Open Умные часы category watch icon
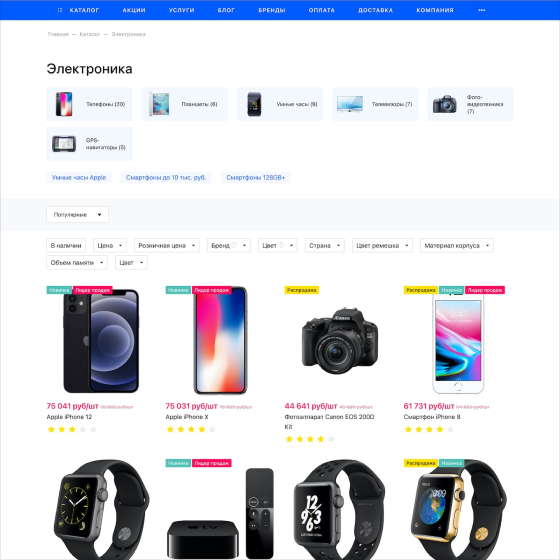The height and width of the screenshot is (560, 560). 254,104
